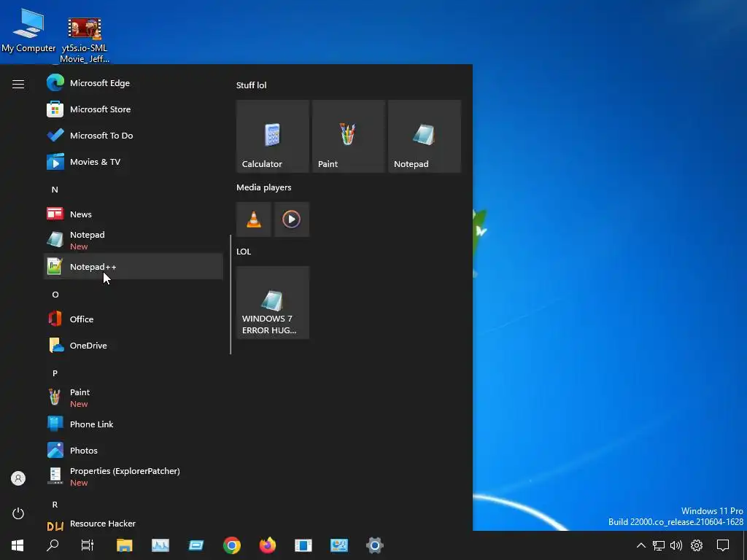Open the user account button
The width and height of the screenshot is (747, 560).
tap(18, 478)
